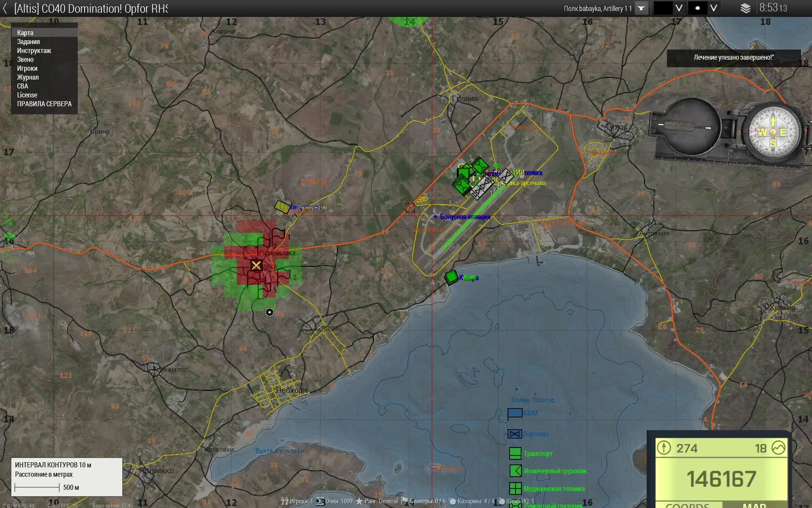Click the green marker near the coast

(451, 277)
